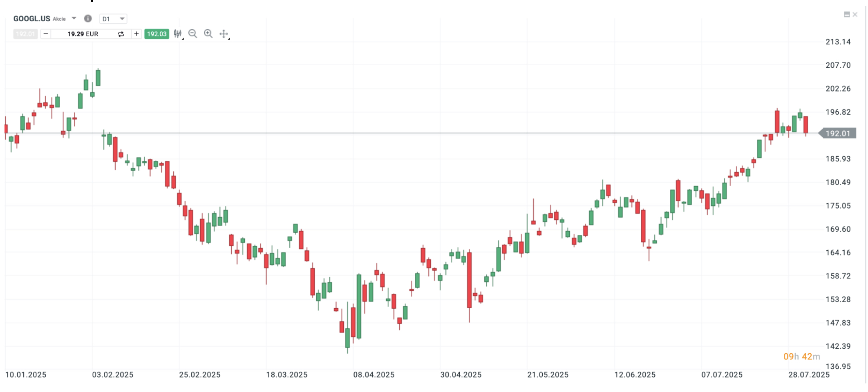Image resolution: width=868 pixels, height=392 pixels.
Task: Click the green 192.03 buy button
Action: [157, 34]
